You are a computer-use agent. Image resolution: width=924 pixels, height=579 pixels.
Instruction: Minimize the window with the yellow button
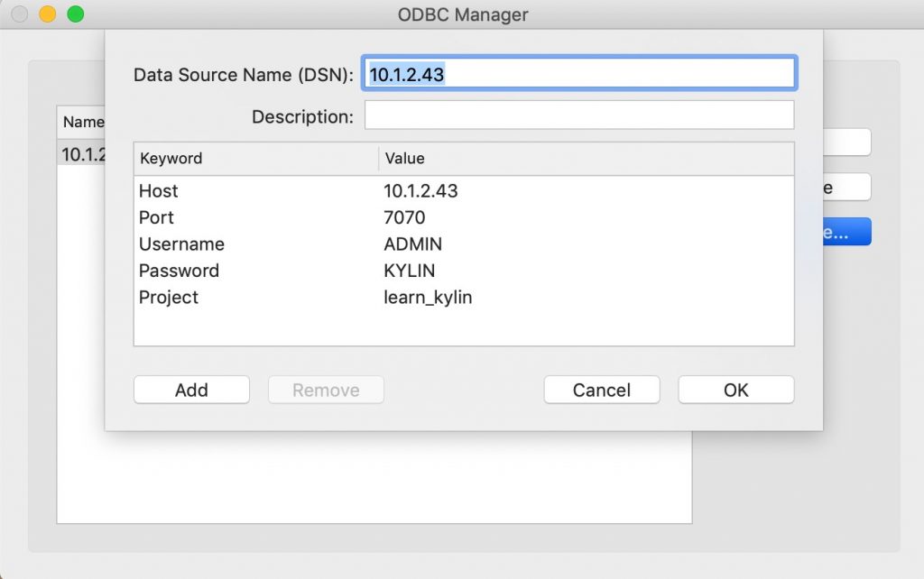pos(48,14)
